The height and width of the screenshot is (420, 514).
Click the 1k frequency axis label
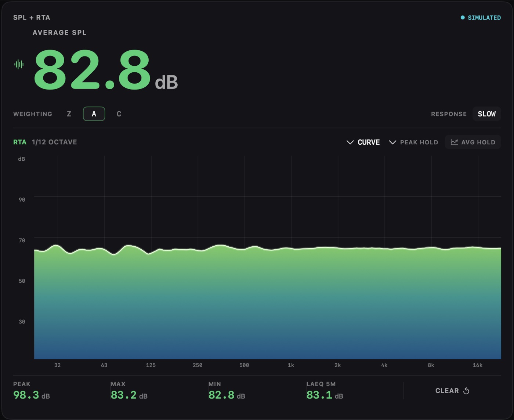(x=291, y=365)
